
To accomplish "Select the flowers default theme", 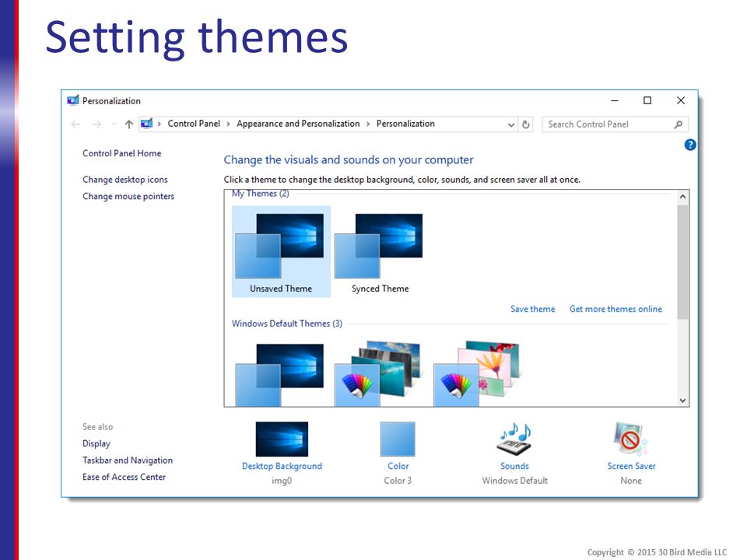I will (x=477, y=375).
